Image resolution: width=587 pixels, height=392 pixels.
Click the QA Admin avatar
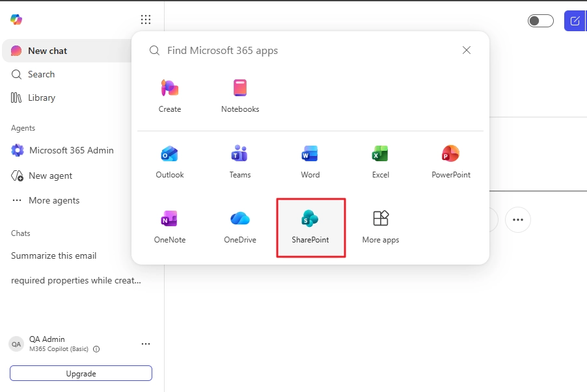16,344
